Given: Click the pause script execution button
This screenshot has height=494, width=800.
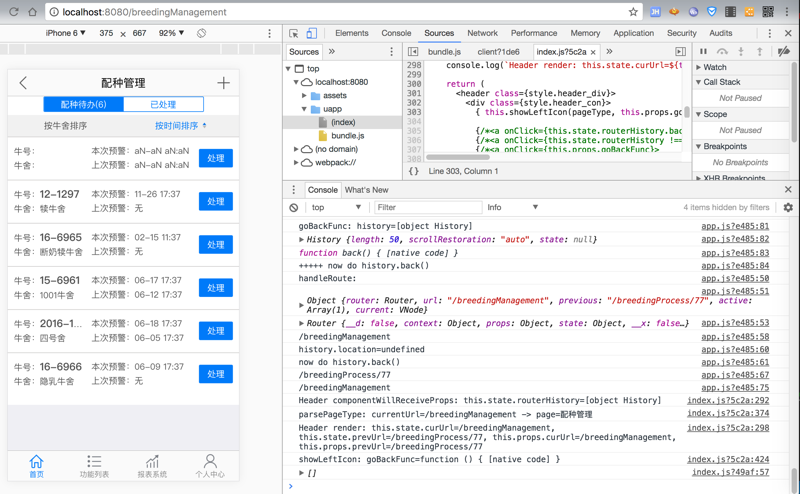Looking at the screenshot, I should click(703, 51).
